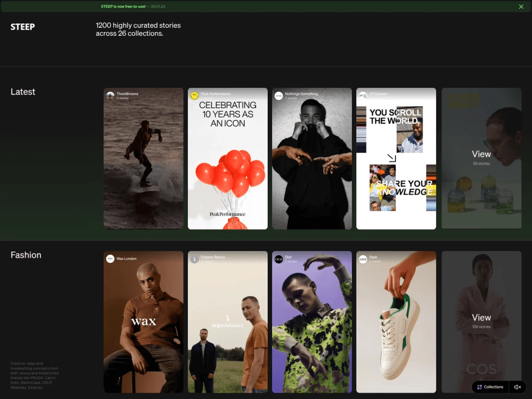The width and height of the screenshot is (532, 399).
Task: Select the Fashion section heading
Action: pos(26,255)
